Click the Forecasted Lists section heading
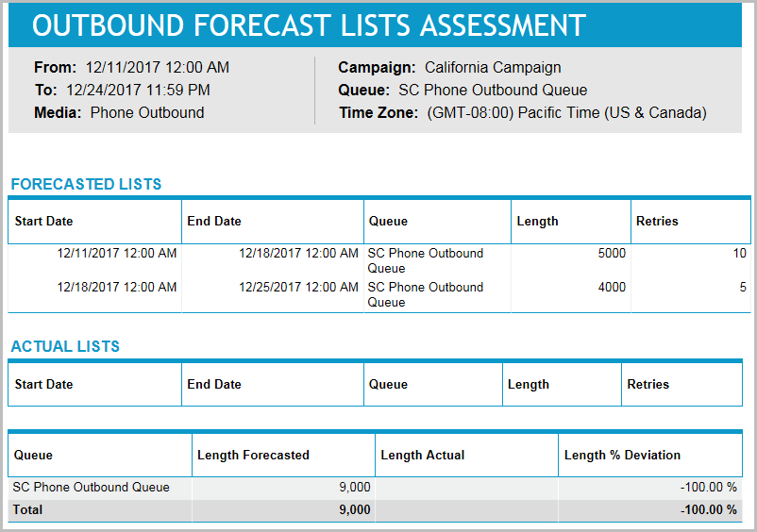 [x=87, y=184]
